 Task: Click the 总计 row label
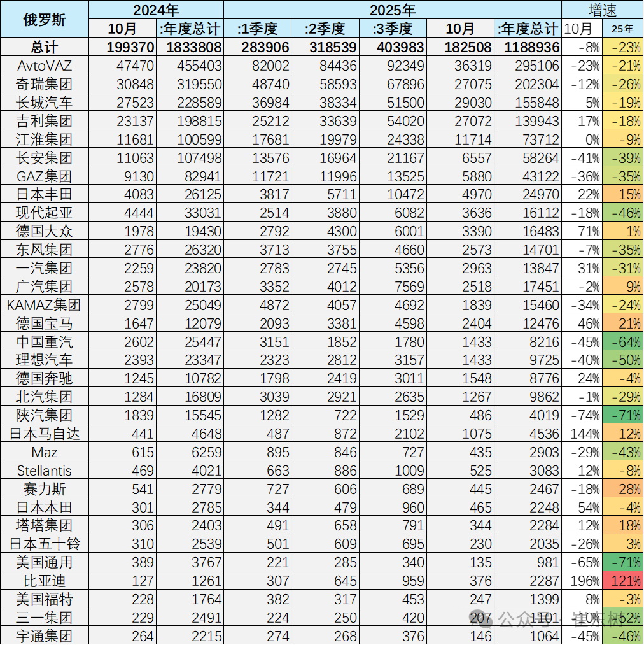click(44, 47)
